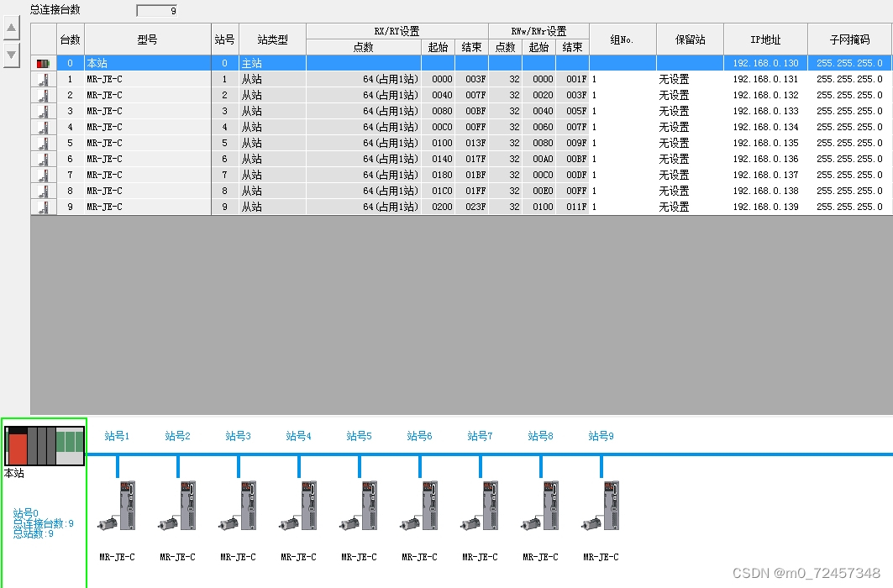Select the servo amplifier under 站号9
Viewport: 893px width, 588px height.
tap(601, 506)
